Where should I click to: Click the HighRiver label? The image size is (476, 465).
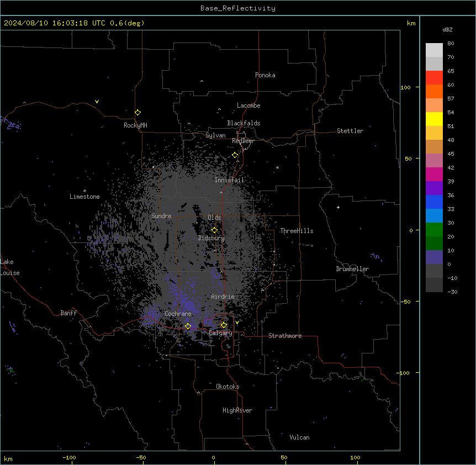[x=237, y=410]
